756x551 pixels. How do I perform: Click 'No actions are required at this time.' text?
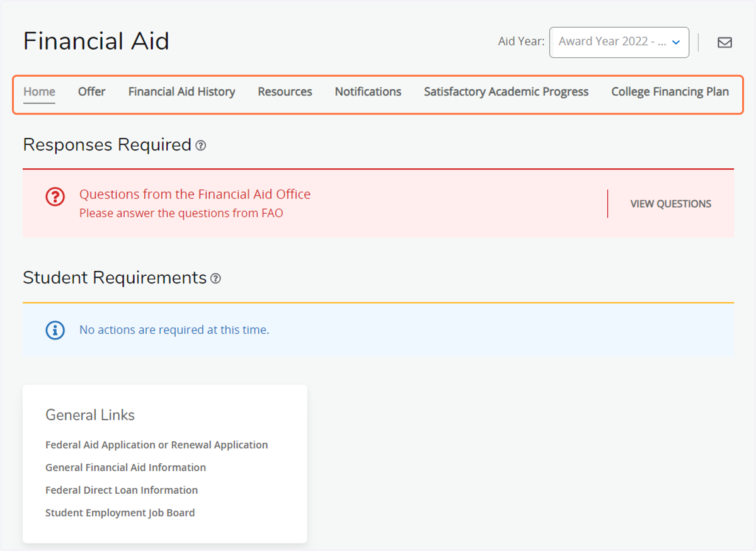174,330
